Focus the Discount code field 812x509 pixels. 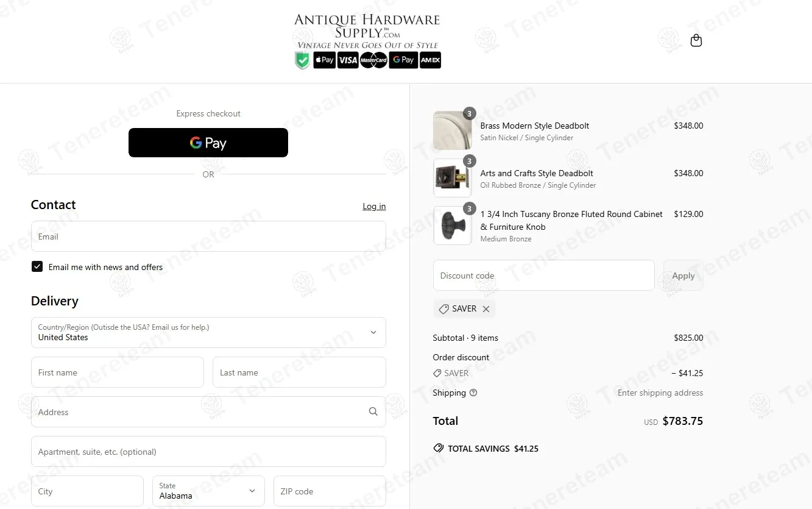pos(544,276)
